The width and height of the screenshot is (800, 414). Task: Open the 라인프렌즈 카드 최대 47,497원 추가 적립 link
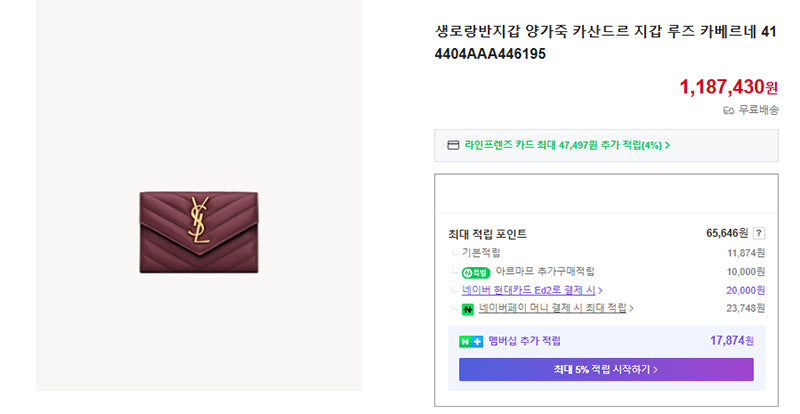click(x=563, y=145)
